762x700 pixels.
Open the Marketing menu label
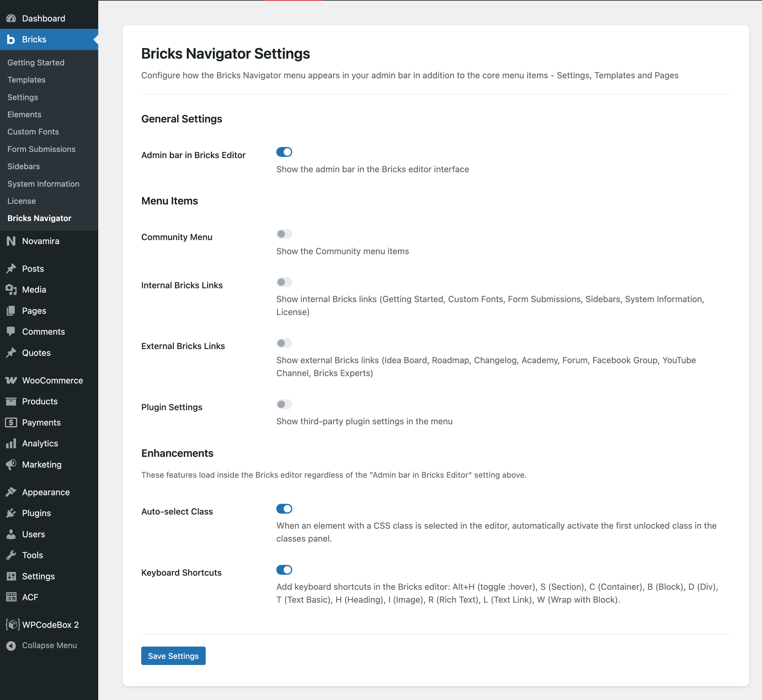click(x=42, y=465)
